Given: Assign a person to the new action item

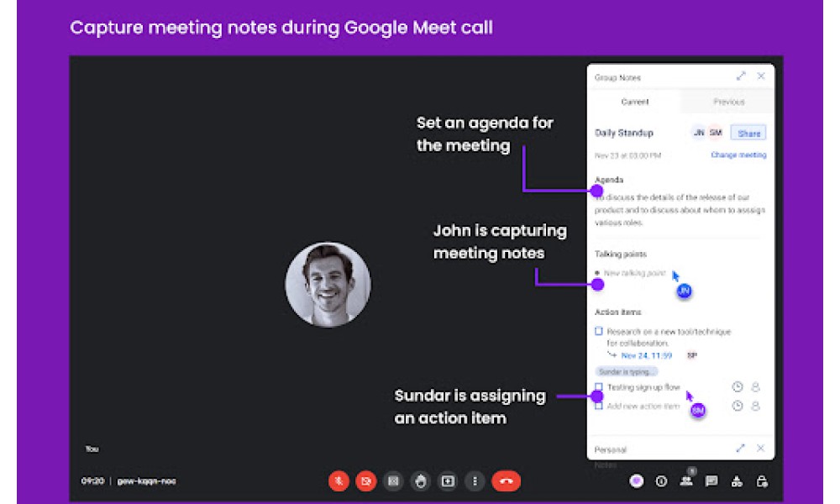Looking at the screenshot, I should [755, 406].
